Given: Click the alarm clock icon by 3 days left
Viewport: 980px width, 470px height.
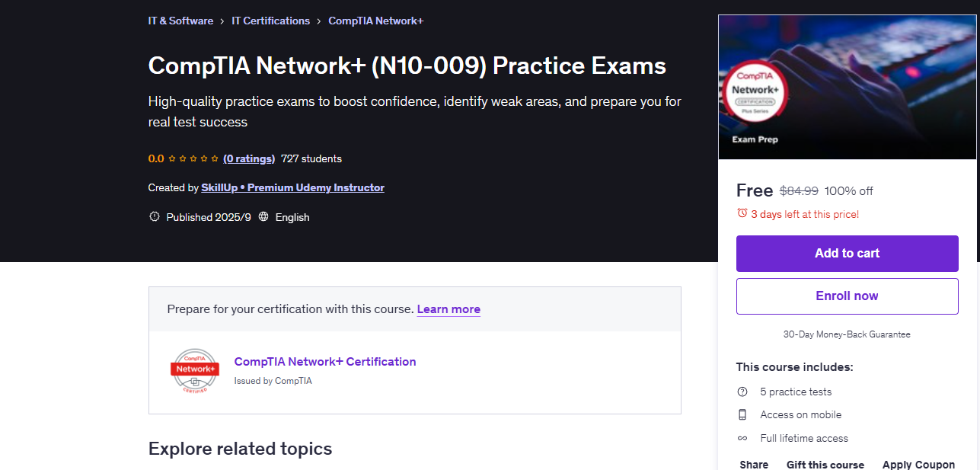Looking at the screenshot, I should click(x=742, y=214).
